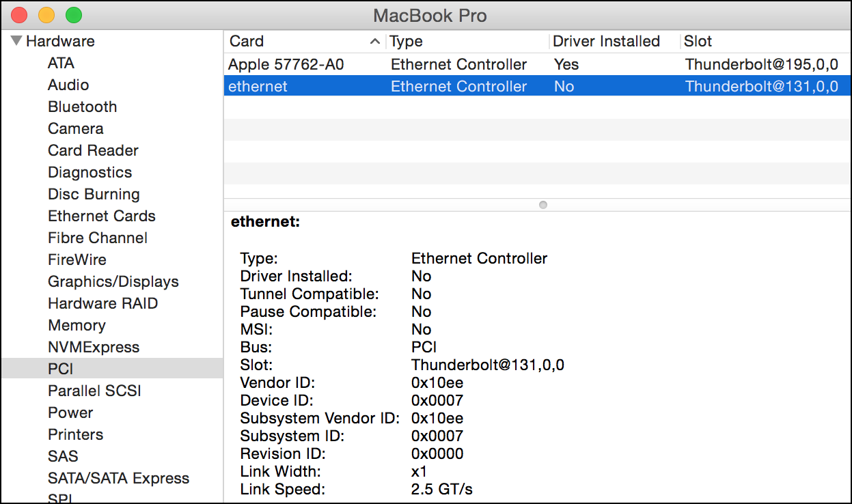Viewport: 852px width, 504px height.
Task: Sort by Driver Installed column header
Action: [x=615, y=41]
